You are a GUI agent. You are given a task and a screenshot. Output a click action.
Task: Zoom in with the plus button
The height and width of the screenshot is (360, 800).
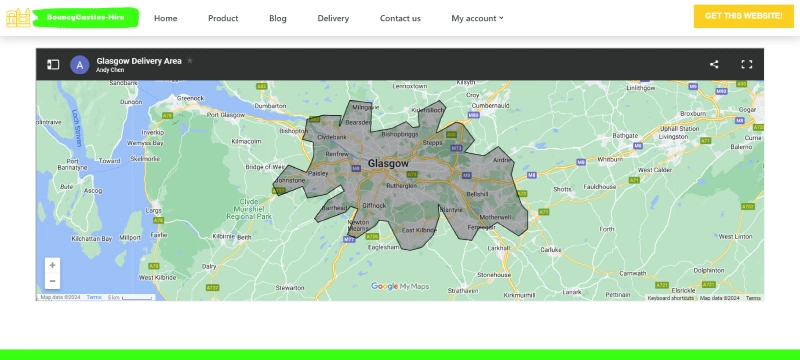coord(52,265)
